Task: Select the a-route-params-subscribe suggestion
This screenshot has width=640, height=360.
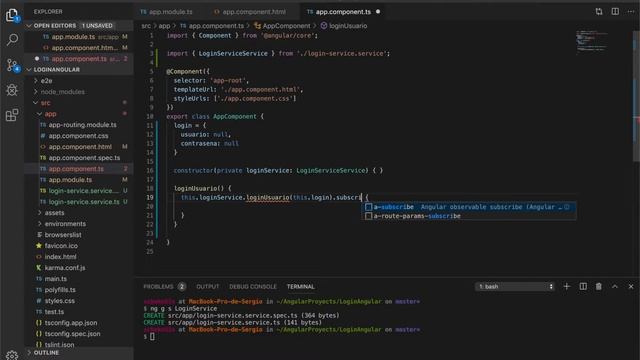Action: click(469, 216)
